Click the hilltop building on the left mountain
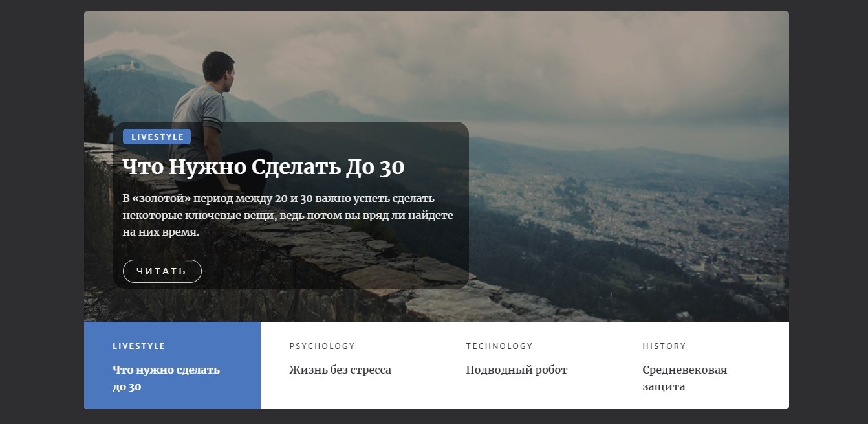Screen dimensions: 868x424 click(127, 65)
